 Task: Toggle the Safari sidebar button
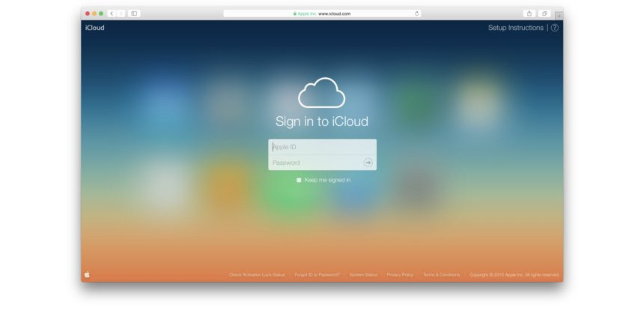click(x=134, y=13)
